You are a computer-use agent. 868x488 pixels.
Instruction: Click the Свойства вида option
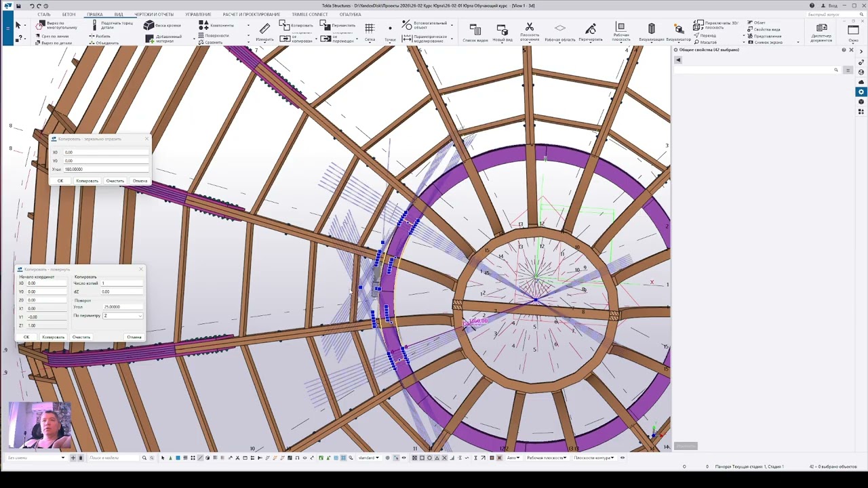764,29
